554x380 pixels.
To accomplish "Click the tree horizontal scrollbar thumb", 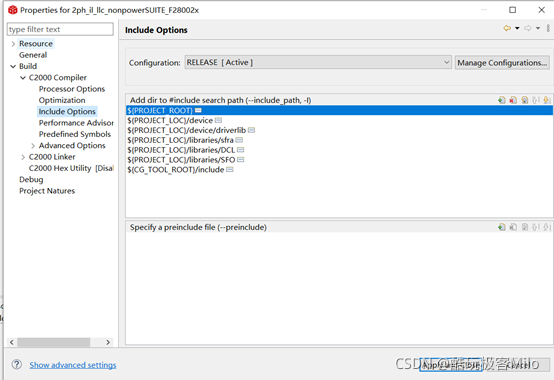I will point(54,342).
